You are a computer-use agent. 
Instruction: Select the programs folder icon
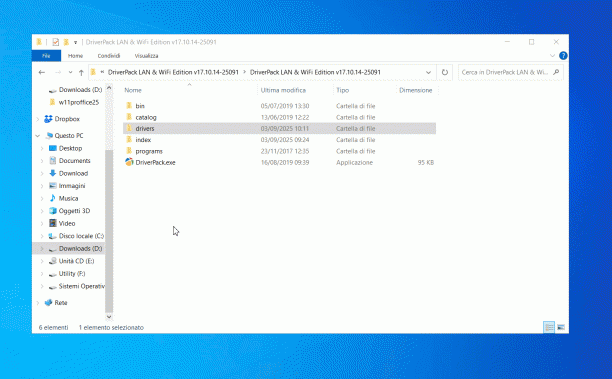click(x=129, y=151)
